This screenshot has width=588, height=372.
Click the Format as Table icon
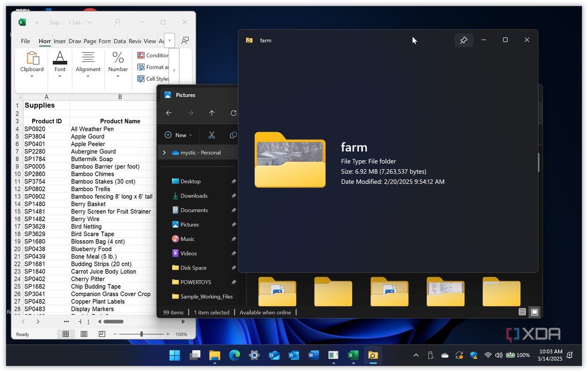tap(141, 67)
